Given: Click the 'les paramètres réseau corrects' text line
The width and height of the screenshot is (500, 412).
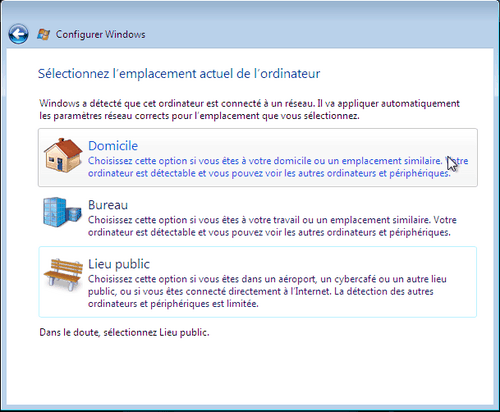Looking at the screenshot, I should click(199, 116).
